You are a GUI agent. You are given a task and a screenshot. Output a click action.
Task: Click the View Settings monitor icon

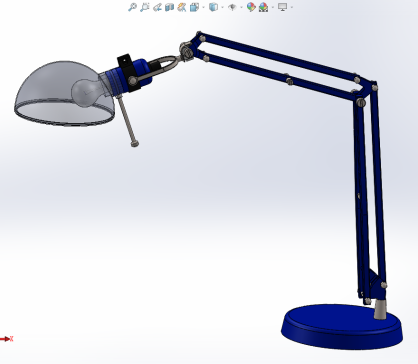coord(282,7)
